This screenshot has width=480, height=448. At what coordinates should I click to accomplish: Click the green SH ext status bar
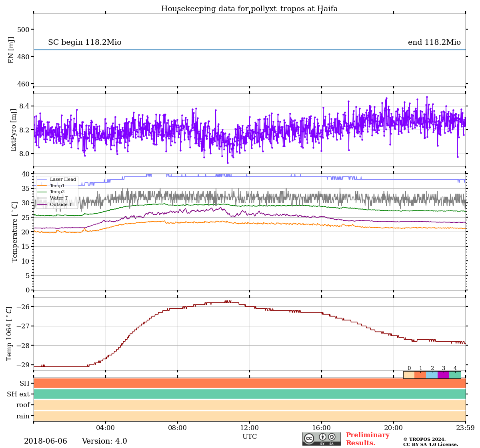[x=250, y=394]
